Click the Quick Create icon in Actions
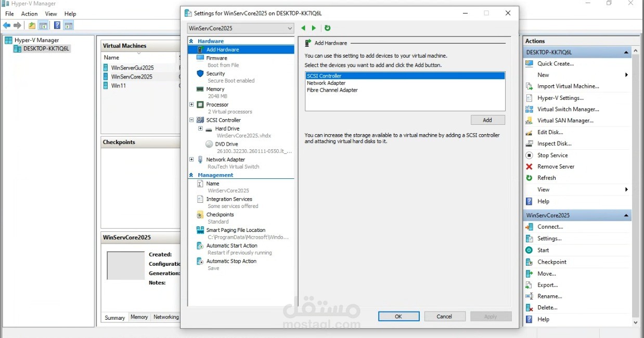Image resolution: width=644 pixels, height=338 pixels. click(x=529, y=63)
